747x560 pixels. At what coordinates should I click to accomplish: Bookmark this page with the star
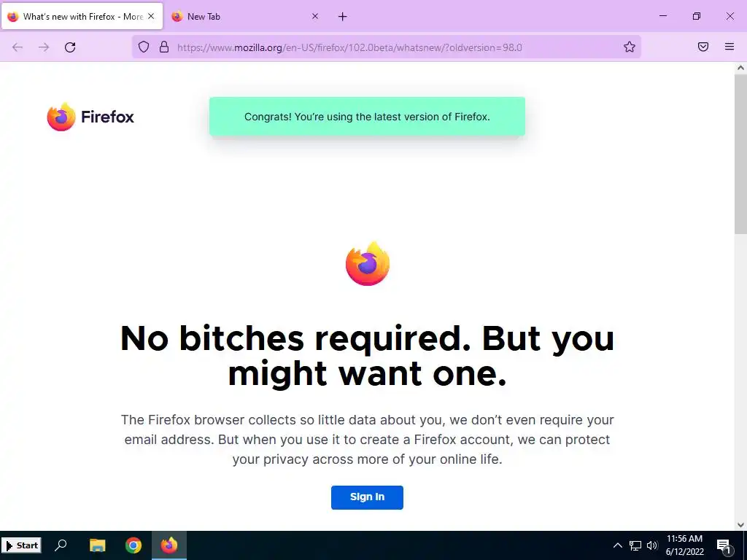630,47
